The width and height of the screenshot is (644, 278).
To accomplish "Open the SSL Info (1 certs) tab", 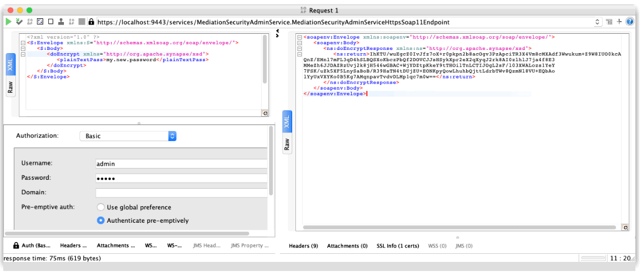I will tap(397, 246).
